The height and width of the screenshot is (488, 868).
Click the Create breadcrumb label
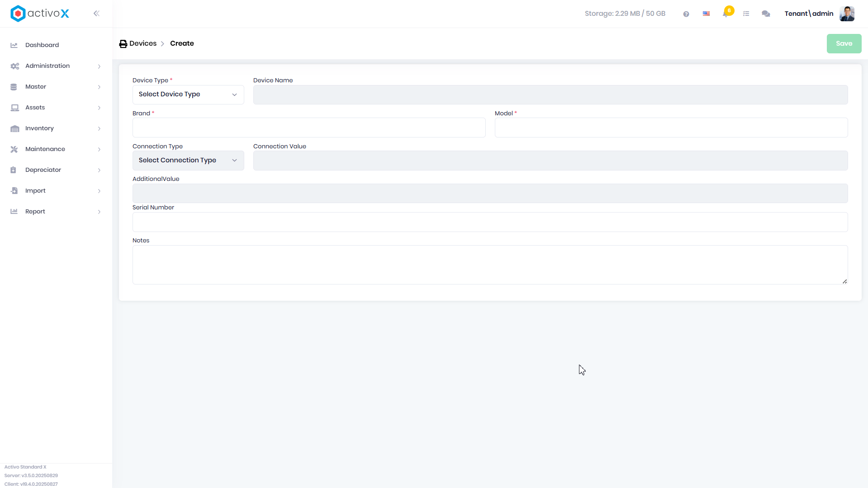182,43
